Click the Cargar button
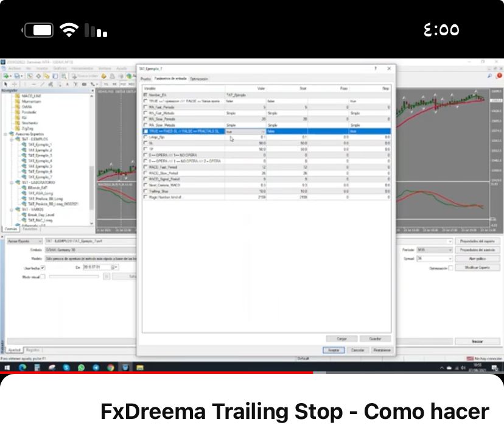 341,339
